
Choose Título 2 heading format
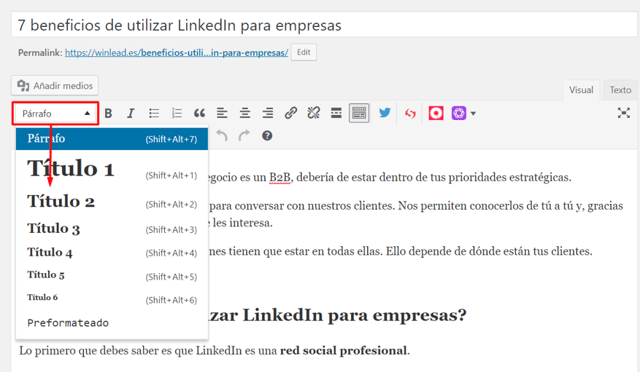point(112,202)
